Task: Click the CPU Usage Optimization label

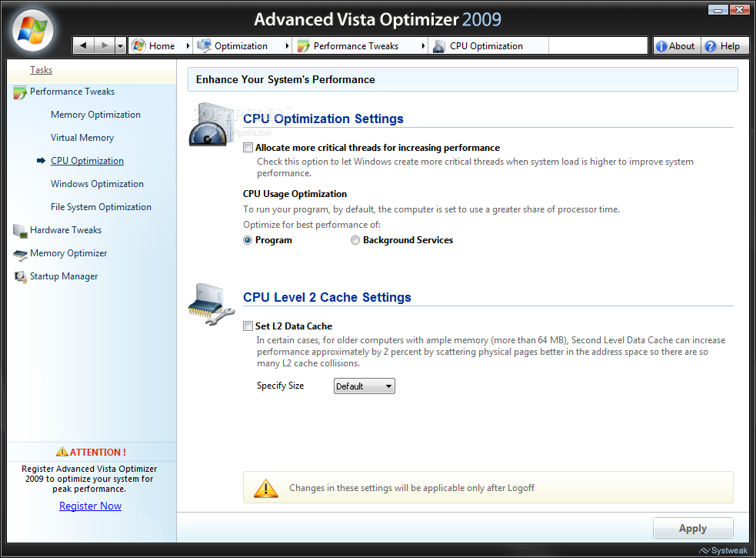Action: (295, 194)
